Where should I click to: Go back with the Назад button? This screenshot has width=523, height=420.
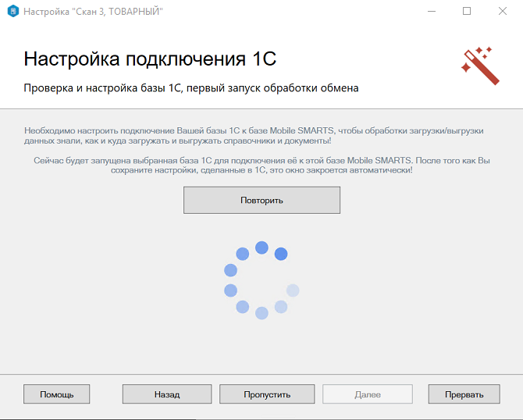[x=167, y=394]
